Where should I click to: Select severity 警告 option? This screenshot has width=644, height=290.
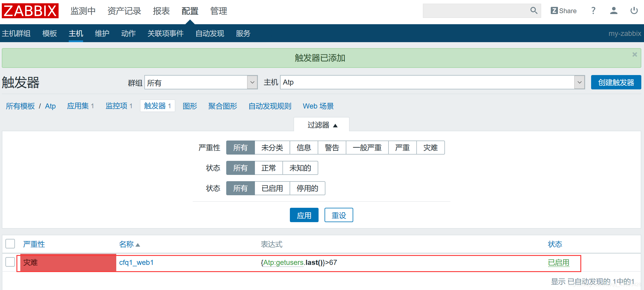[332, 148]
